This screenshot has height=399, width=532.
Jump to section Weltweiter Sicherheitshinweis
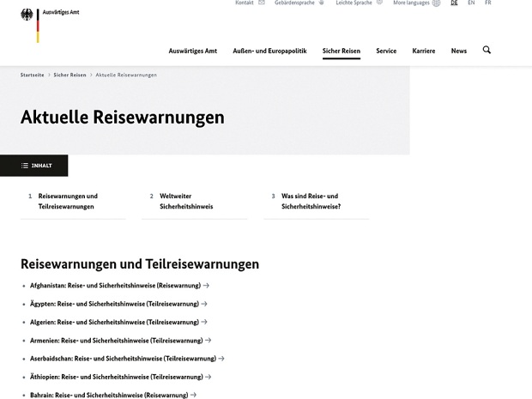(186, 202)
